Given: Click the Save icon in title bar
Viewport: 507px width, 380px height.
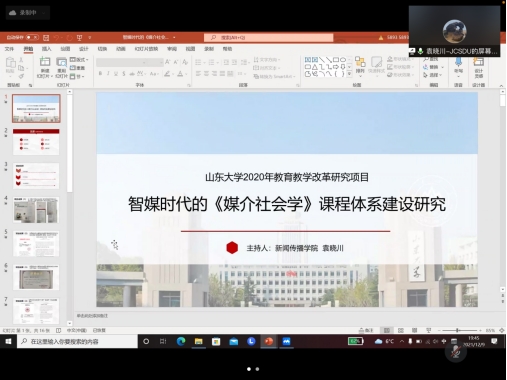Looking at the screenshot, I should [46, 37].
